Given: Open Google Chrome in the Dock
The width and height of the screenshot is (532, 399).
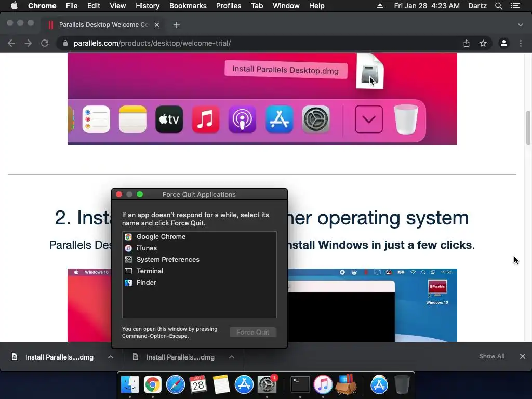Looking at the screenshot, I should coord(152,385).
